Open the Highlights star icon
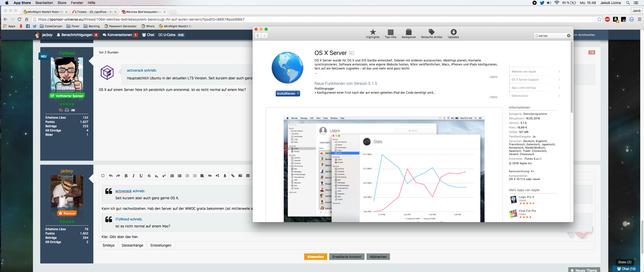644x272 pixels. [373, 32]
